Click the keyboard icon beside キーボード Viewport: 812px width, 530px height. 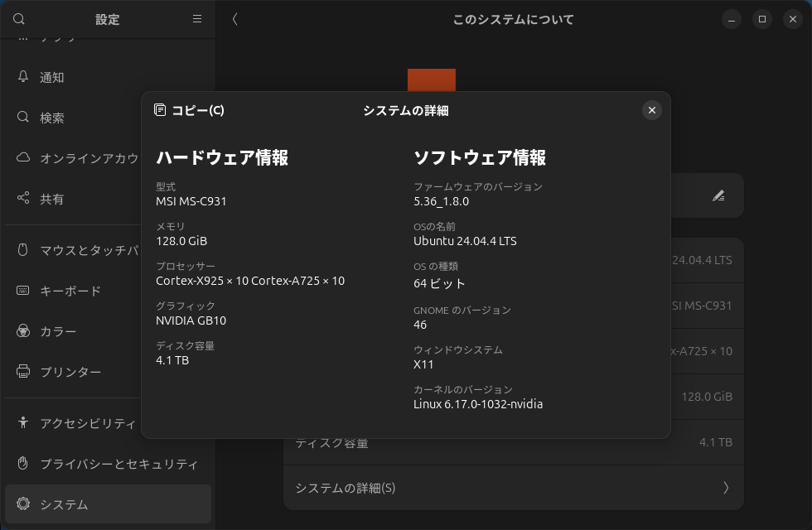(x=23, y=291)
